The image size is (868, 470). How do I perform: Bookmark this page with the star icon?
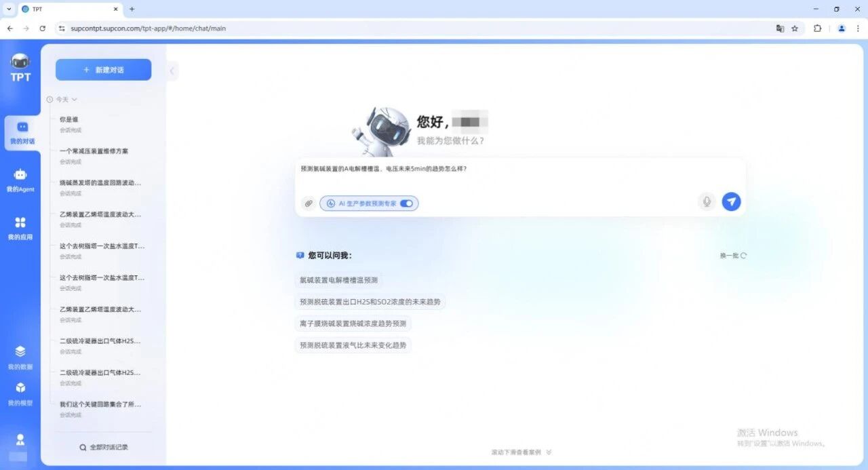point(795,28)
